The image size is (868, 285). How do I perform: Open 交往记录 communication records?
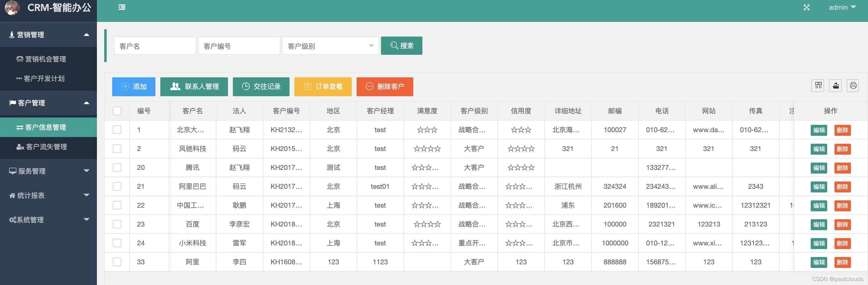point(261,86)
